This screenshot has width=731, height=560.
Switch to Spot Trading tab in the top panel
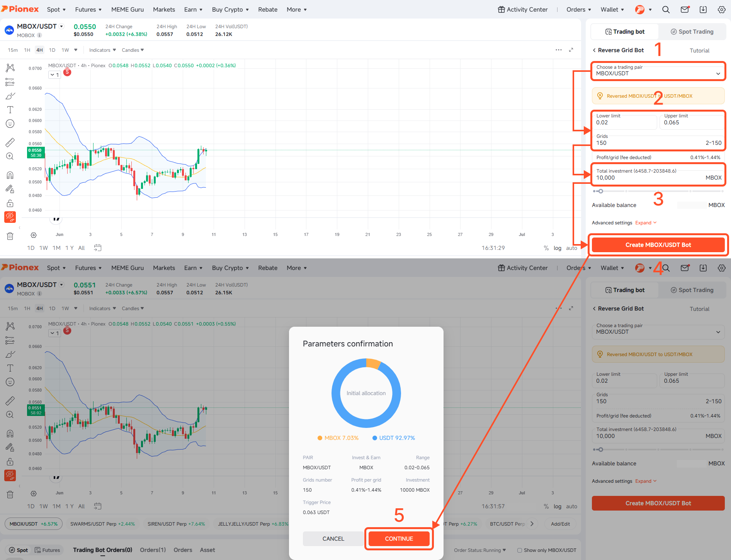click(x=692, y=32)
